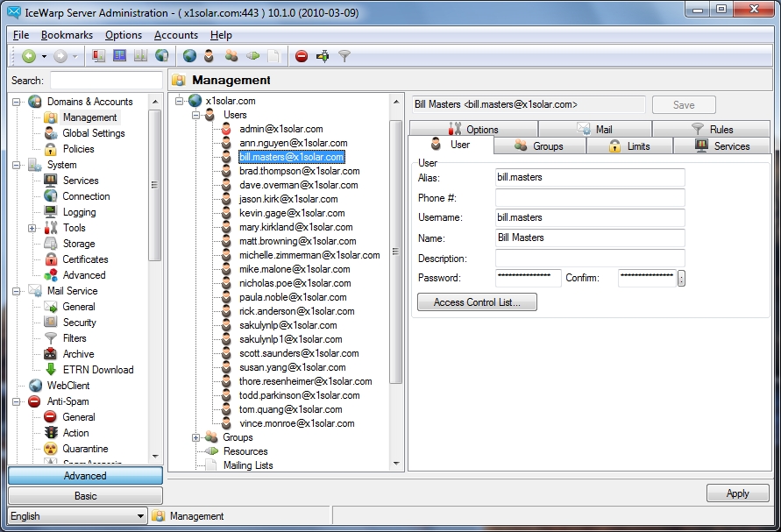Screen dimensions: 781x532
Task: Click the user account icon on the toolbar
Action: coord(210,55)
